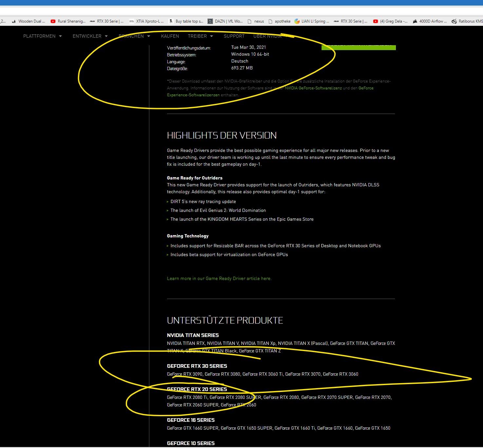Open the Buy table top bookmark
This screenshot has height=448, width=483.
[186, 21]
